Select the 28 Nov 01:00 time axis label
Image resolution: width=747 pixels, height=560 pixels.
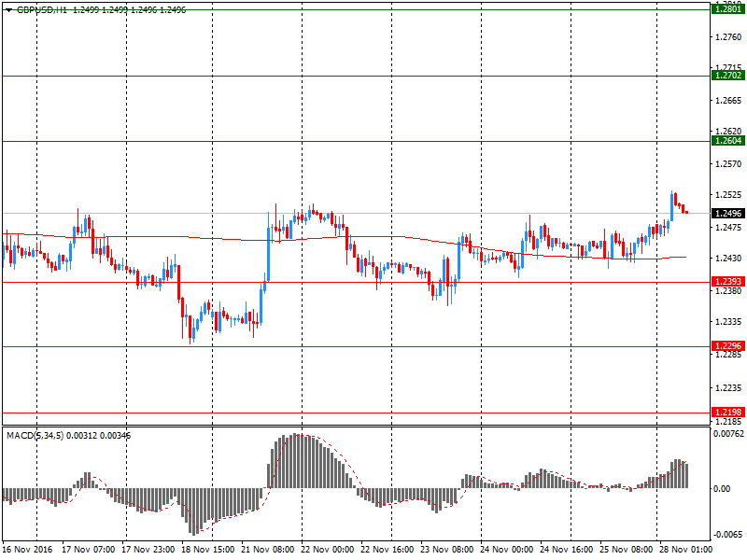coord(686,549)
